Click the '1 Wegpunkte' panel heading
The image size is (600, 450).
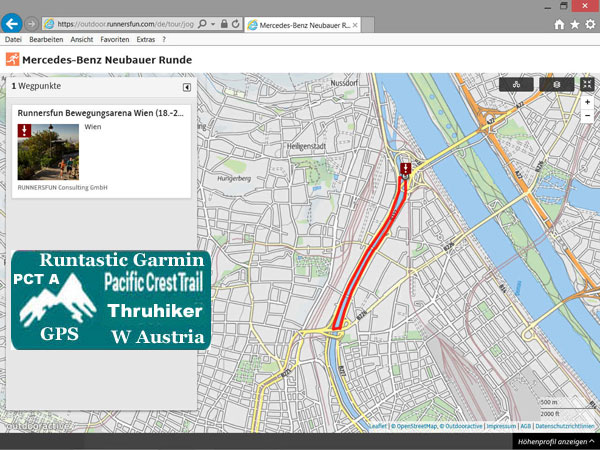(36, 86)
